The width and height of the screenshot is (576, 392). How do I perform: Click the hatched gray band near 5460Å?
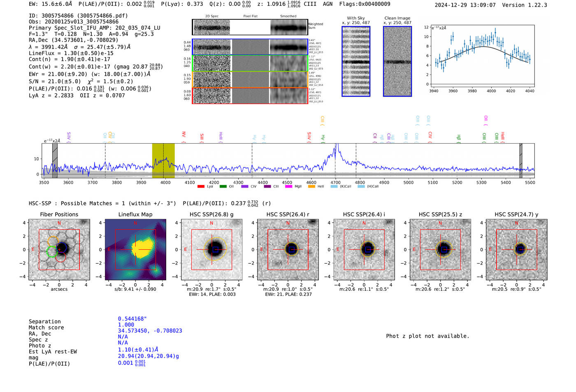(521, 160)
